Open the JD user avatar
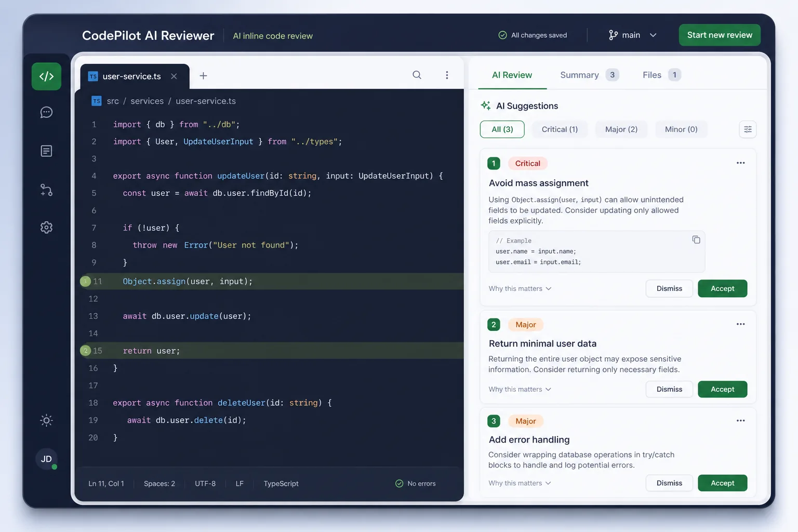This screenshot has height=532, width=798. 46,459
